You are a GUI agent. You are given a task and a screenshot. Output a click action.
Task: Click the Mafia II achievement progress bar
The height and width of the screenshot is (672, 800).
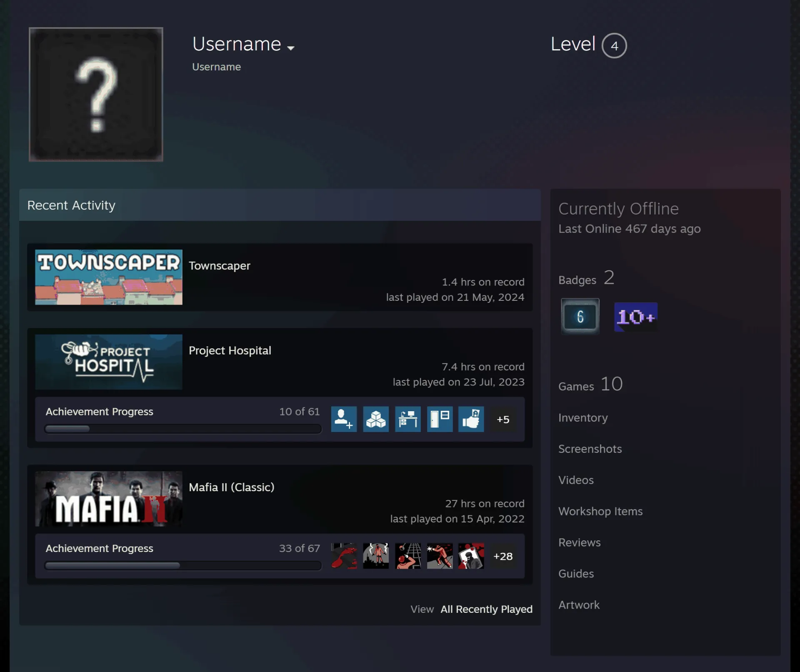pyautogui.click(x=183, y=565)
